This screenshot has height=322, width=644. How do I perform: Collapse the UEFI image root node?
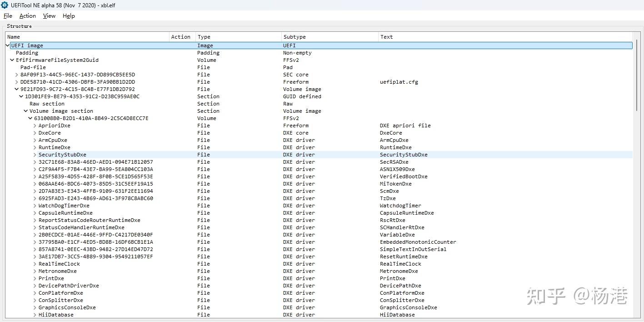click(7, 45)
